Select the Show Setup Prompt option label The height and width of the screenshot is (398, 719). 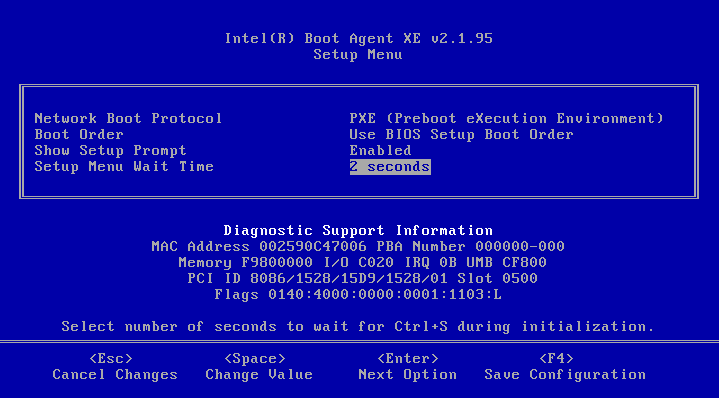tap(111, 150)
